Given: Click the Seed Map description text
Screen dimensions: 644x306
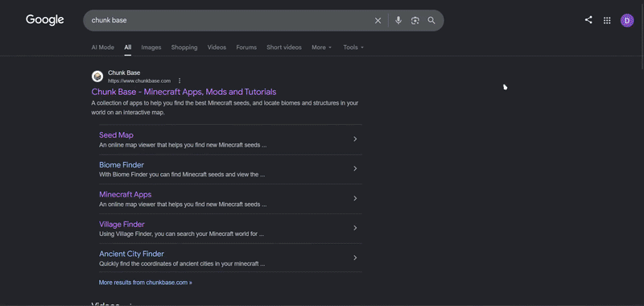Looking at the screenshot, I should 183,145.
